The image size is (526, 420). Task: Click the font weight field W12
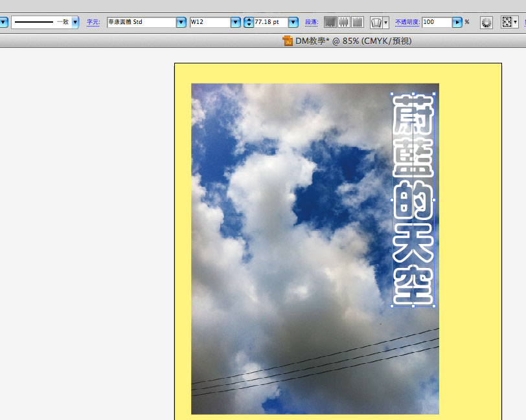[211, 22]
